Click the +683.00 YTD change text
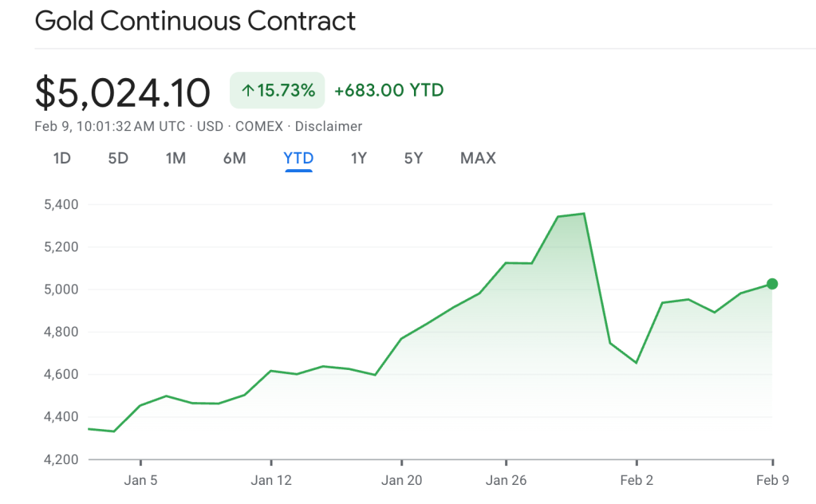This screenshot has height=504, width=816. pos(388,90)
